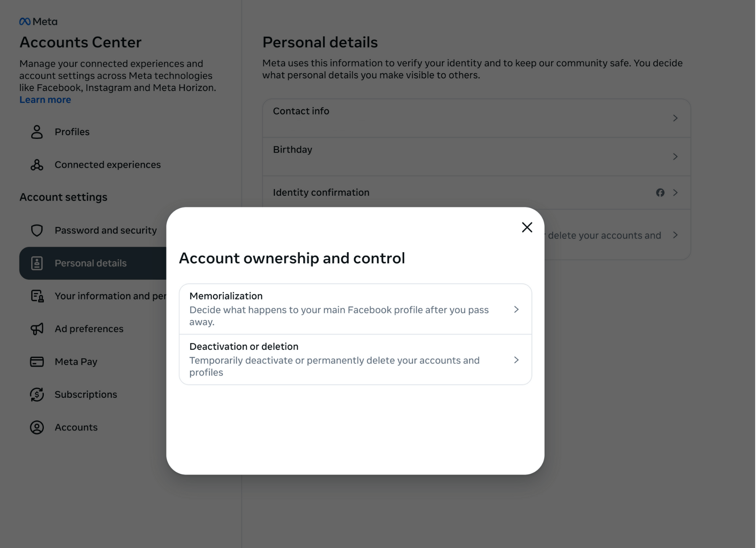The height and width of the screenshot is (548, 756).
Task: Click the Meta logo
Action: (38, 21)
